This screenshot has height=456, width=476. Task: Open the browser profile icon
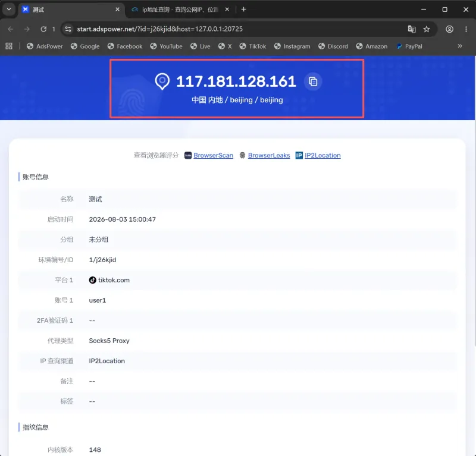coord(450,29)
